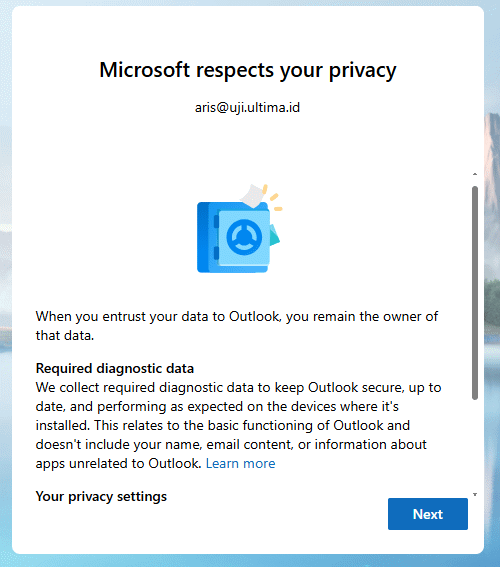Click the scrollbar up arrow
The image size is (500, 567).
(x=475, y=174)
